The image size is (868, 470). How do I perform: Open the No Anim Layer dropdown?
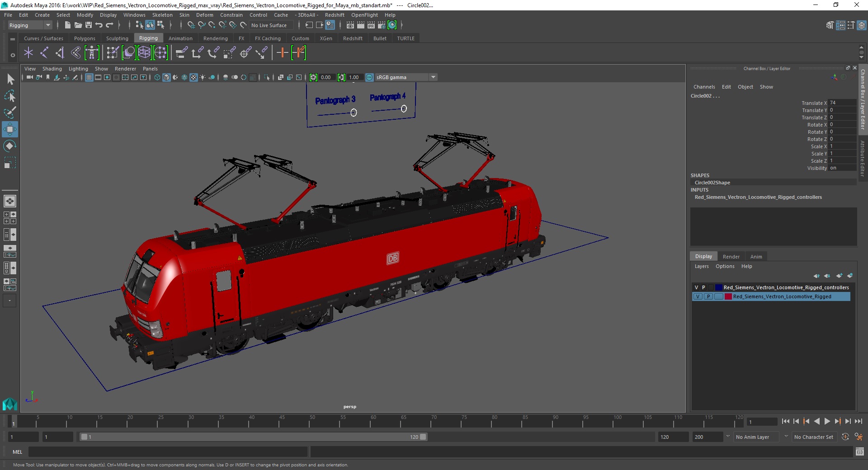pos(757,437)
